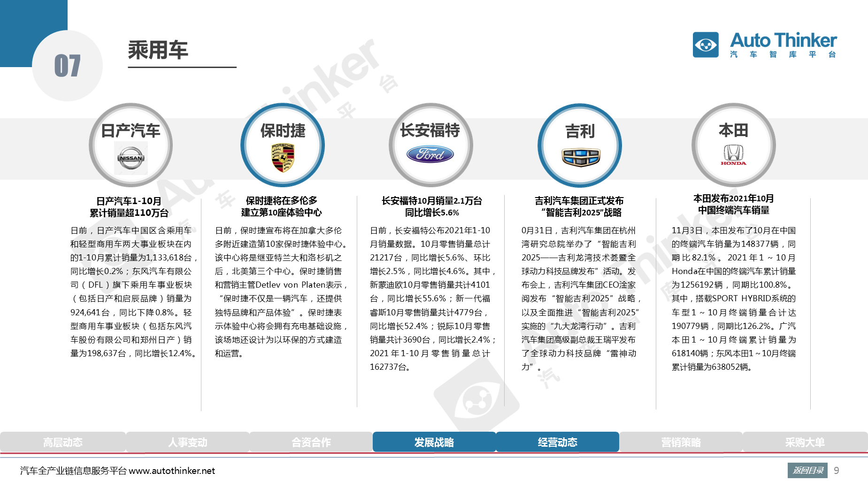The height and width of the screenshot is (488, 868).
Task: Click the Porsche crest logo
Action: [x=283, y=158]
